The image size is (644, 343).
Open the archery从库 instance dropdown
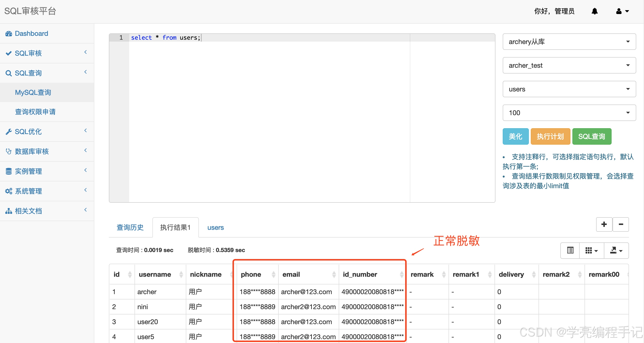[569, 42]
